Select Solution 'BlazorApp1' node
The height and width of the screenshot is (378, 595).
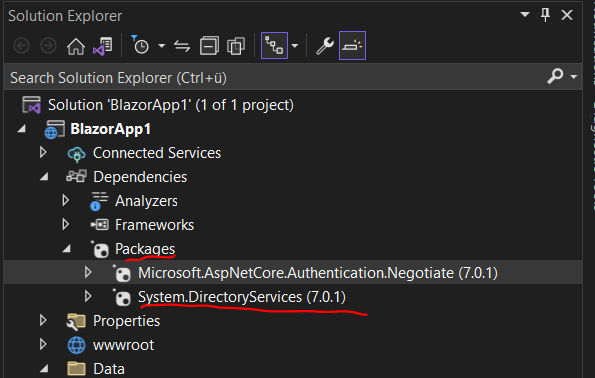click(x=171, y=105)
